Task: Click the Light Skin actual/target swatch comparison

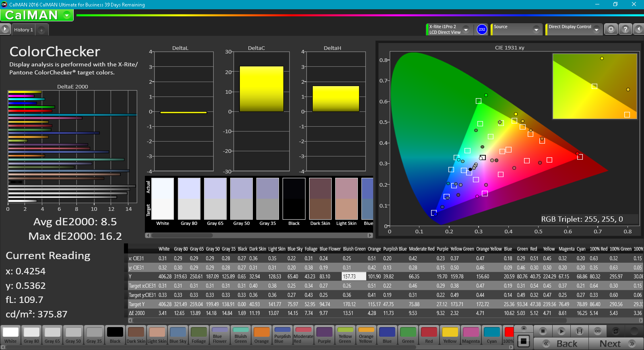Action: (x=347, y=199)
